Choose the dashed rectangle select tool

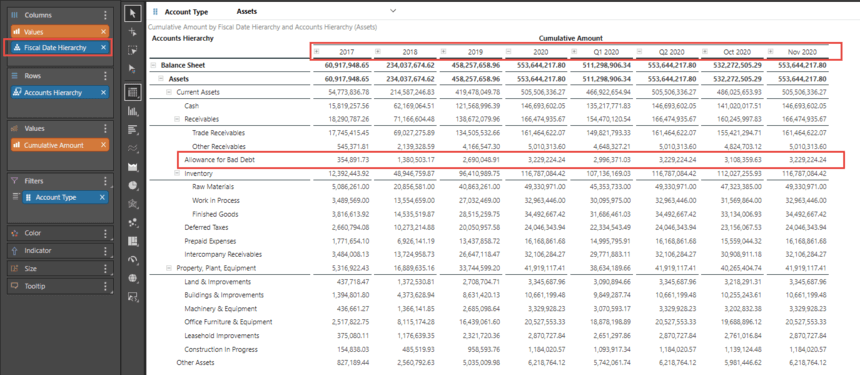132,50
